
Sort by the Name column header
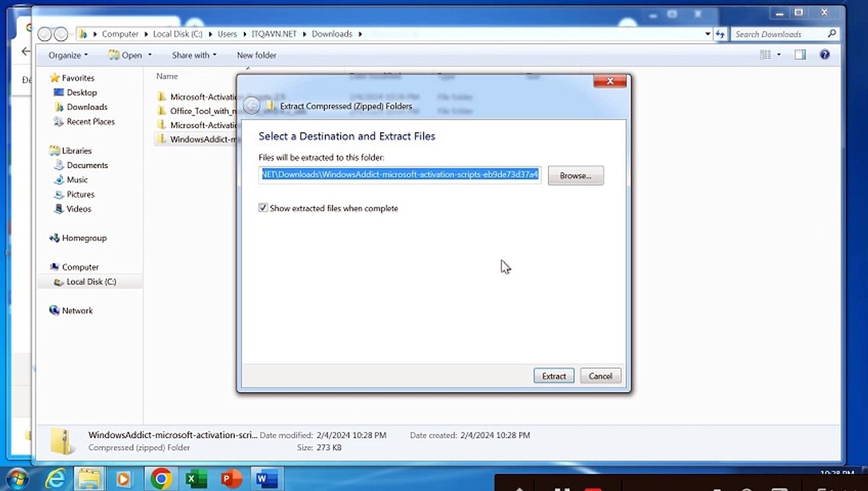point(167,76)
